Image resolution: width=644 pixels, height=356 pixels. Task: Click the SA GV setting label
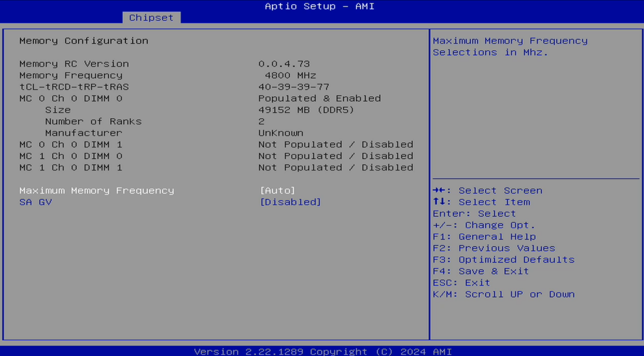36,202
